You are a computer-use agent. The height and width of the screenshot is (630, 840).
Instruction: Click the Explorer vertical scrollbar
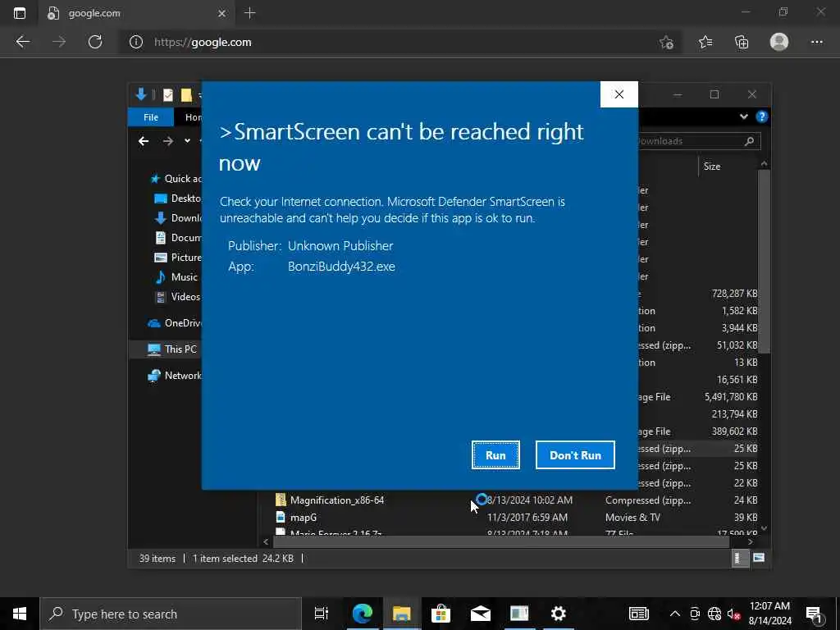pos(765,262)
